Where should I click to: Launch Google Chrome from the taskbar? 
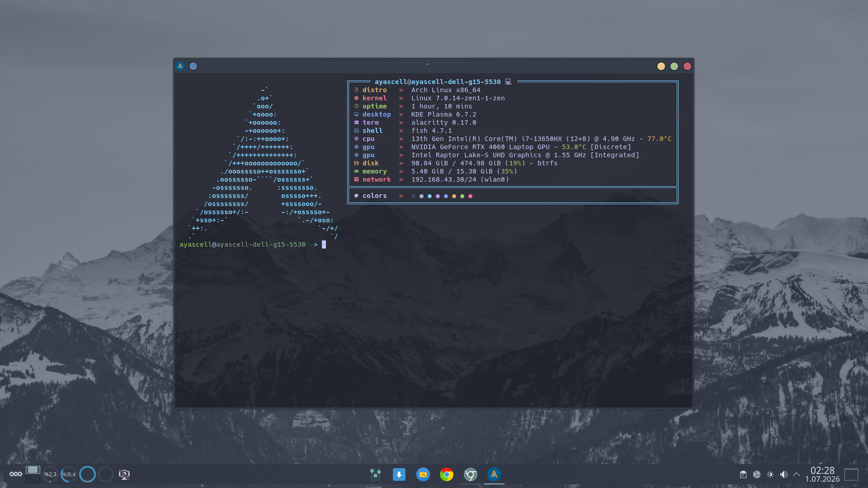click(x=447, y=474)
